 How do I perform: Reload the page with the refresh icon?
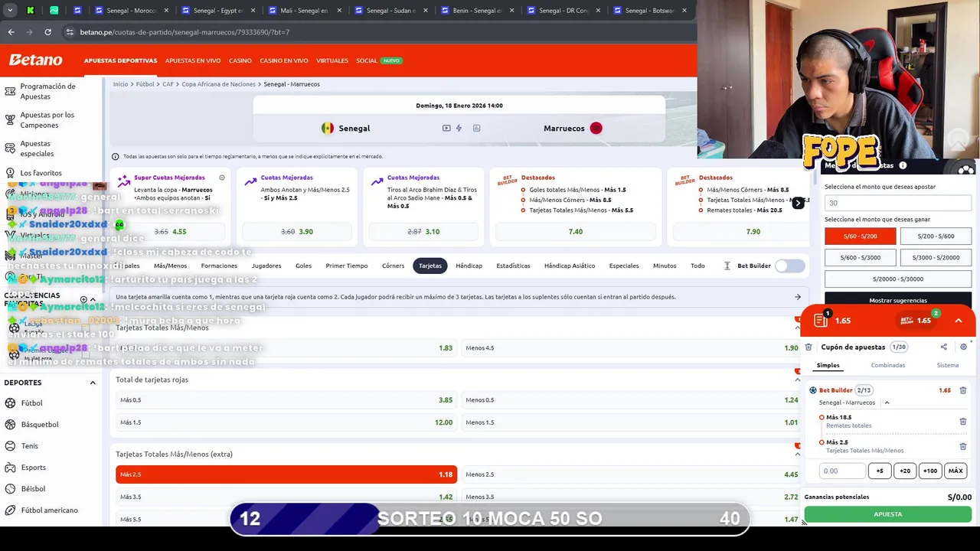click(47, 32)
